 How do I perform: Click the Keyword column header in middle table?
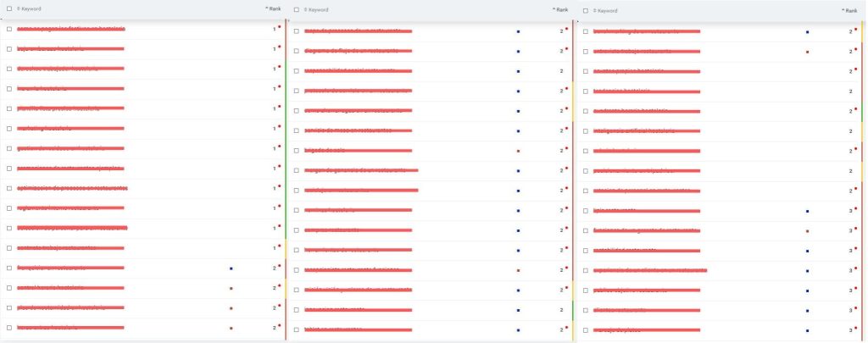click(319, 10)
